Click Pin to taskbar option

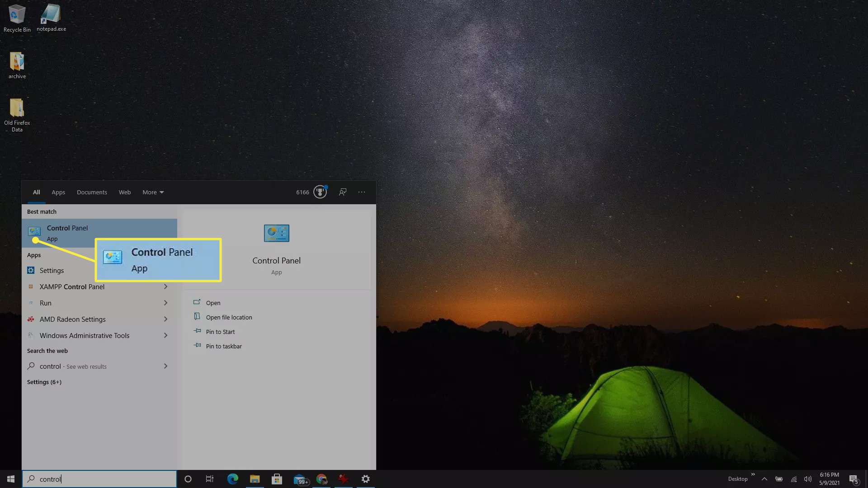coord(224,346)
